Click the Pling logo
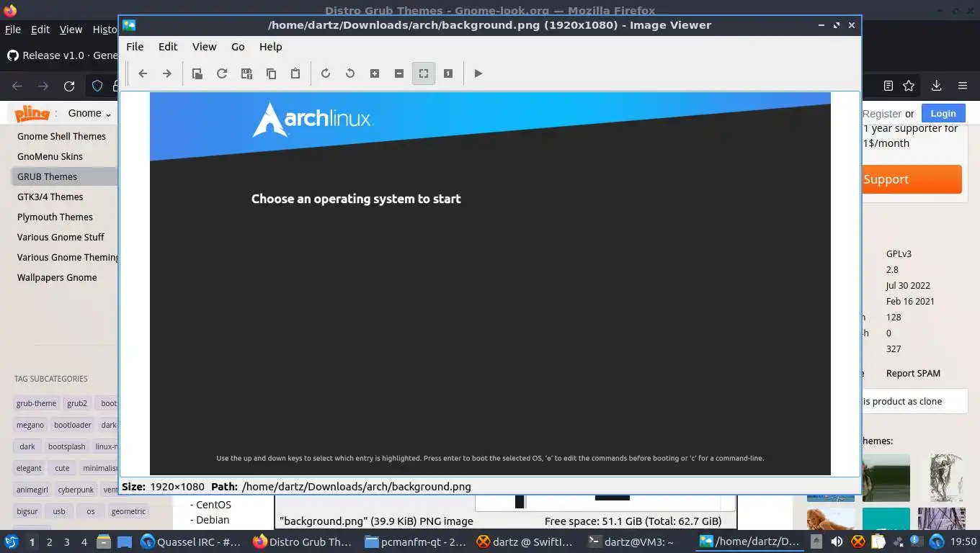Viewport: 980px width, 553px height. 32,113
